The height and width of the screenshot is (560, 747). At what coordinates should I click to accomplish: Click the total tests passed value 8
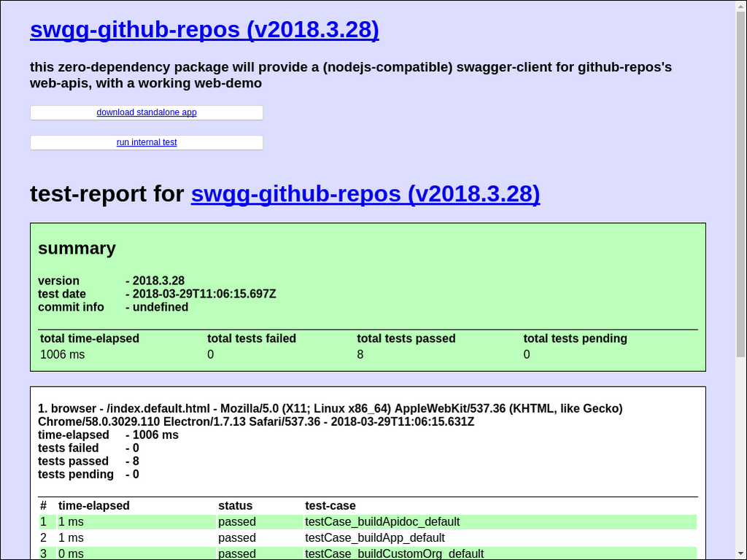coord(360,354)
